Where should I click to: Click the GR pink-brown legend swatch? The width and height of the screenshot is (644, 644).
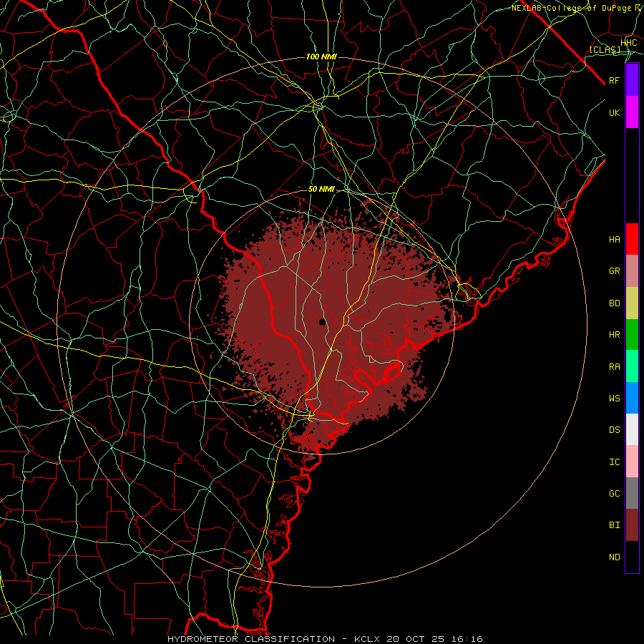(632, 271)
